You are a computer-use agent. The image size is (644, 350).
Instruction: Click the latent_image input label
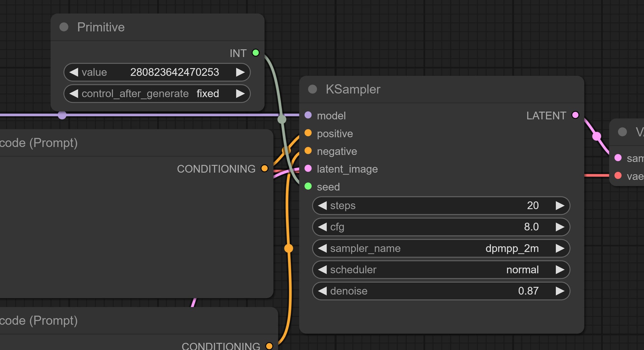coord(347,169)
